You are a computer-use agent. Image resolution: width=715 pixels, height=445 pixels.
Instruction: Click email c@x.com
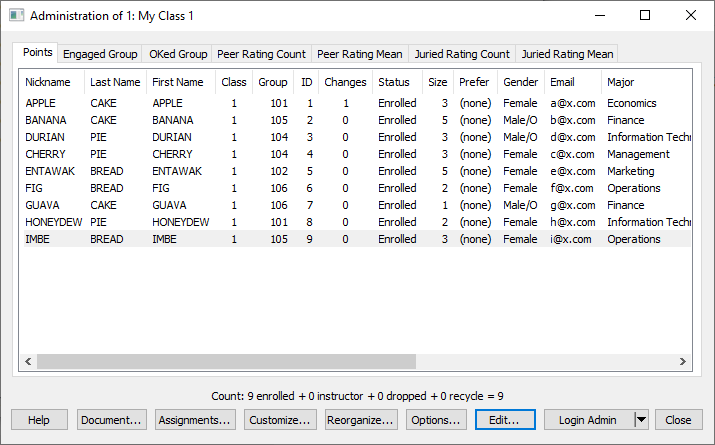(572, 154)
